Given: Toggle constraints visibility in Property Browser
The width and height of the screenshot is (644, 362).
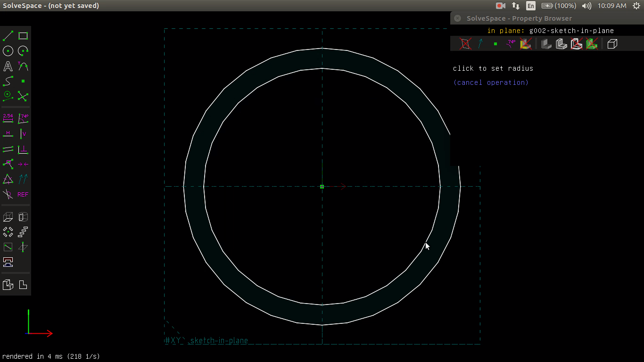Looking at the screenshot, I should click(x=511, y=44).
